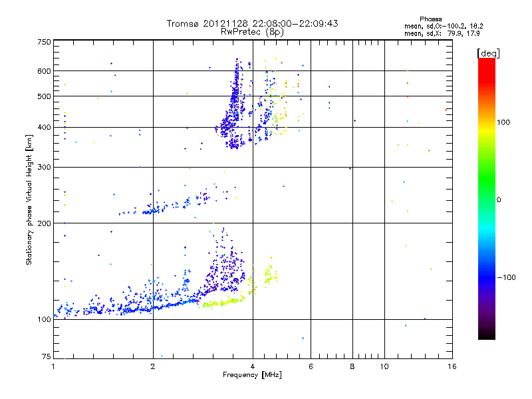
Task: Click colorbar tick label '100'
Action: point(503,122)
